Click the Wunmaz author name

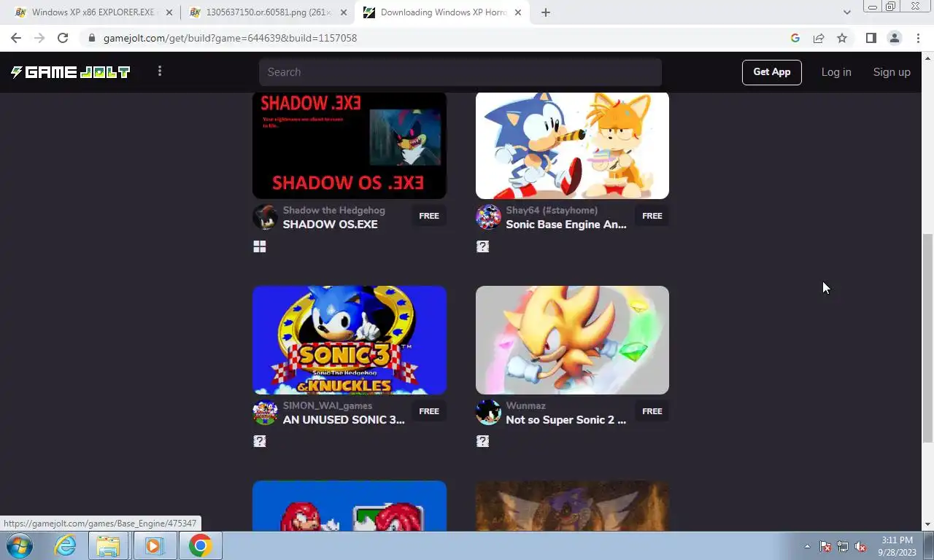click(526, 405)
